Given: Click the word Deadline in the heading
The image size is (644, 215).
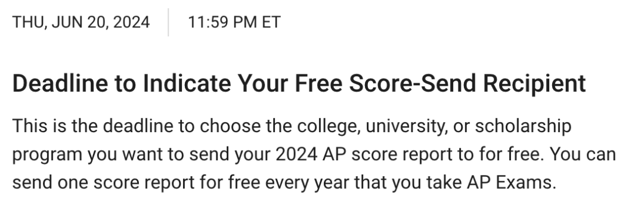Looking at the screenshot, I should pyautogui.click(x=60, y=83).
